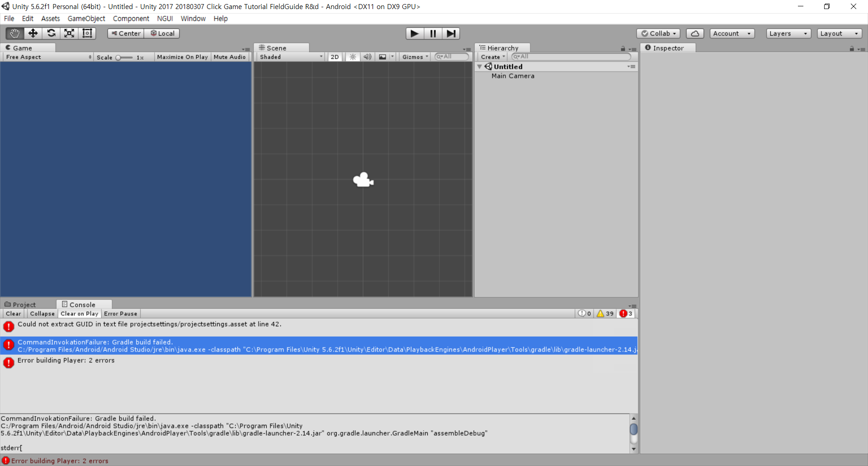Click the Hierarchy search field
Image resolution: width=868 pixels, height=466 pixels.
click(571, 57)
